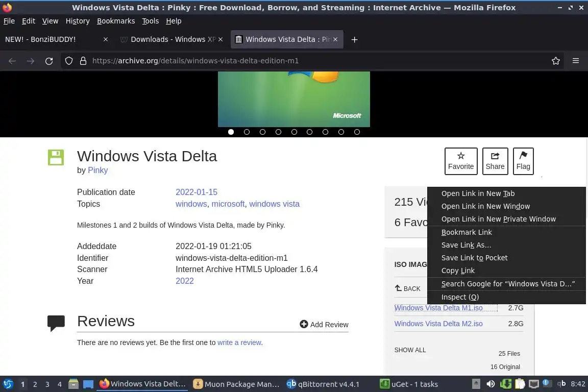Viewport: 588px width, 392px height.
Task: Open the windows vista topic link
Action: (275, 204)
